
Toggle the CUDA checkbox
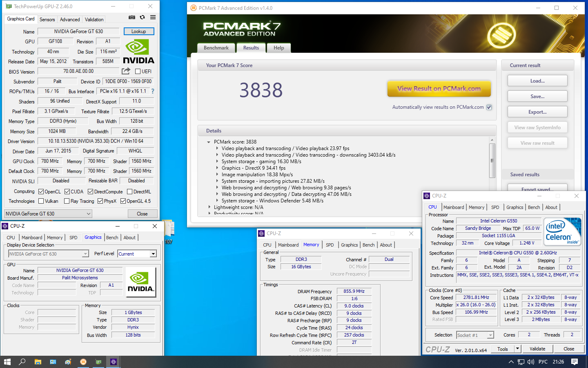pyautogui.click(x=67, y=192)
